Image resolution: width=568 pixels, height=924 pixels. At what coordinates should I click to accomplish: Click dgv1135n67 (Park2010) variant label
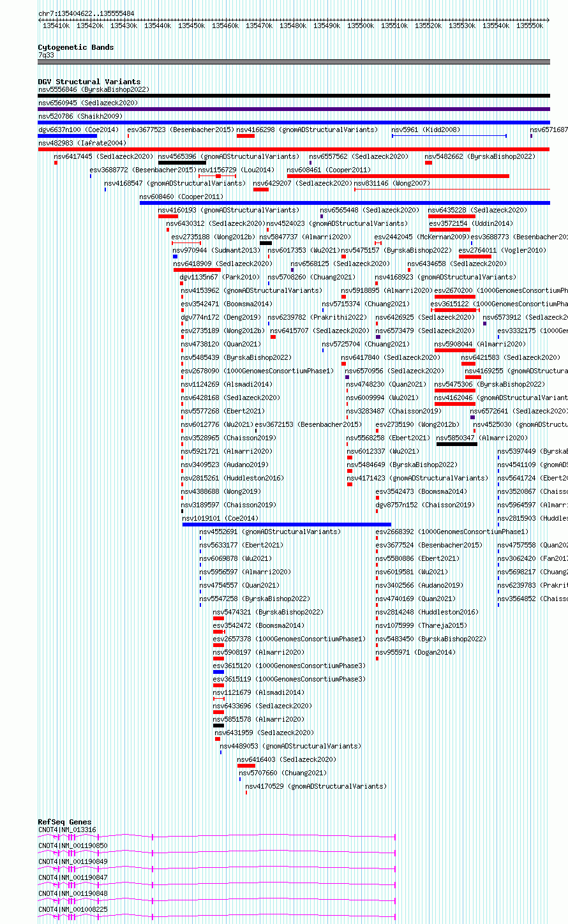tap(220, 277)
